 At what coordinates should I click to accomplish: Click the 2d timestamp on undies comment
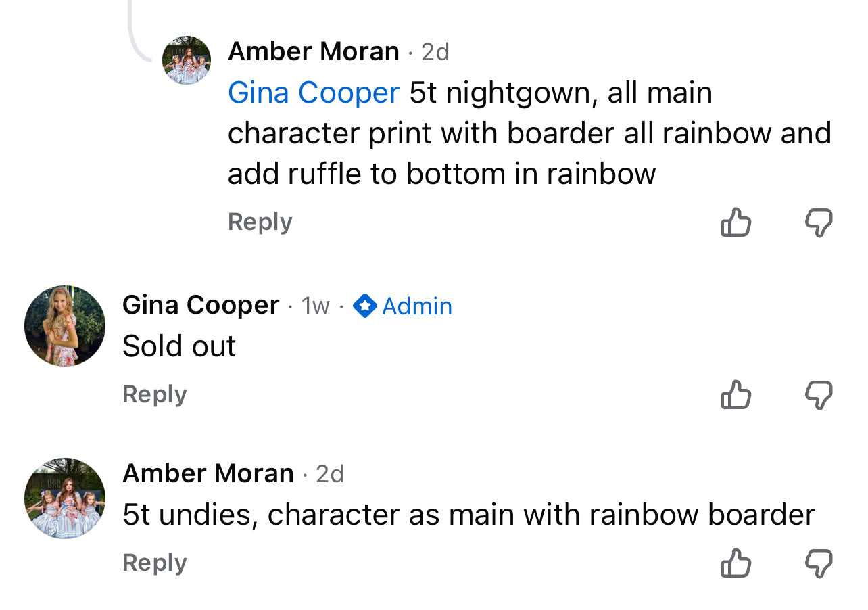click(x=330, y=474)
